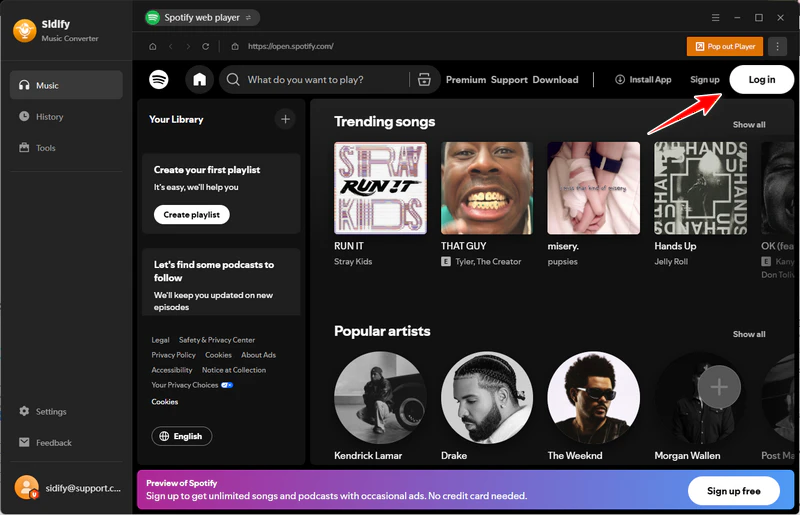
Task: Click Install App
Action: coord(643,80)
